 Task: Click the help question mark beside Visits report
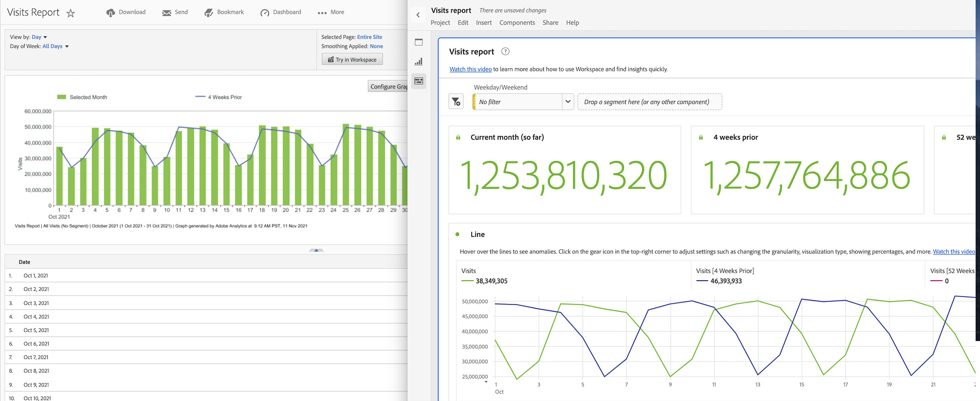pos(505,52)
